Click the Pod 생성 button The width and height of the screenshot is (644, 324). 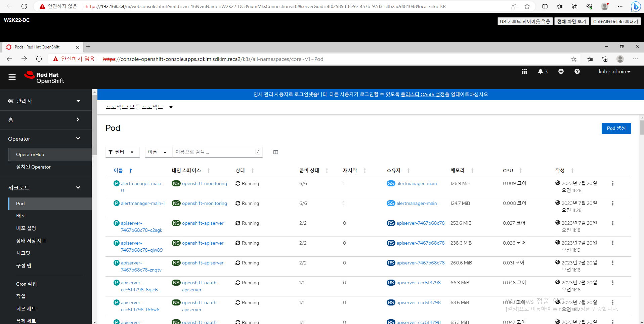616,128
